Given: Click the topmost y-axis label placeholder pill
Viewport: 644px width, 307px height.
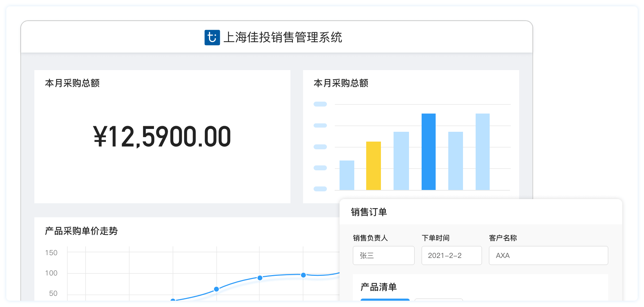Looking at the screenshot, I should (x=320, y=104).
